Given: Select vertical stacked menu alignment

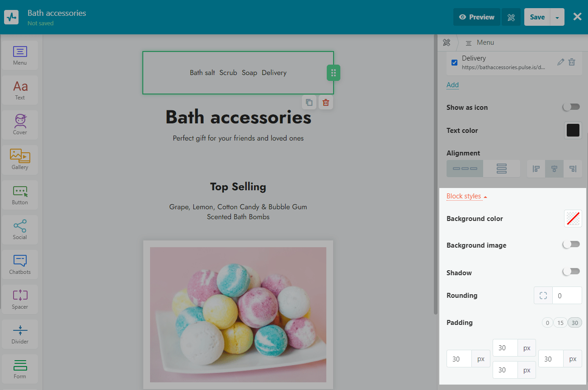Looking at the screenshot, I should [501, 169].
